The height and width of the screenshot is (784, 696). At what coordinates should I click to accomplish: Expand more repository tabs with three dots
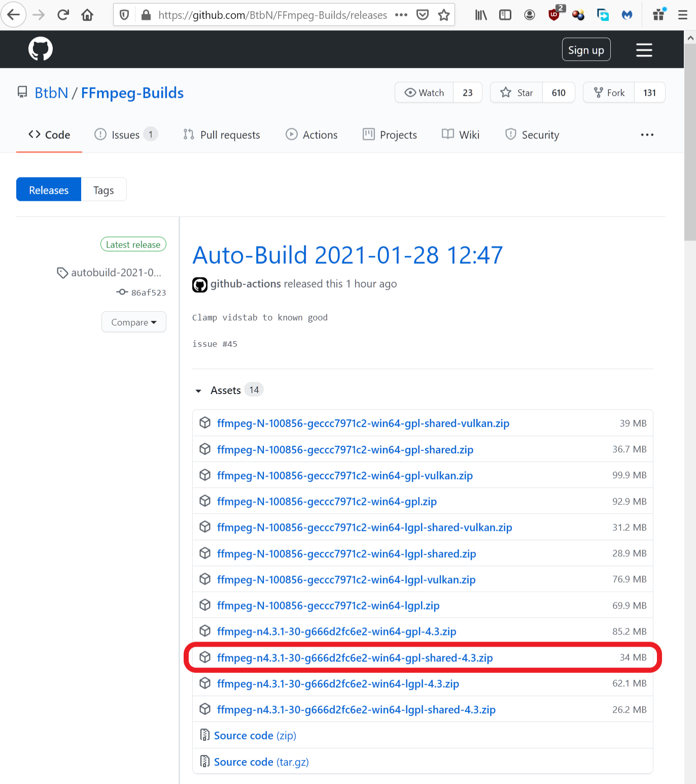point(647,135)
